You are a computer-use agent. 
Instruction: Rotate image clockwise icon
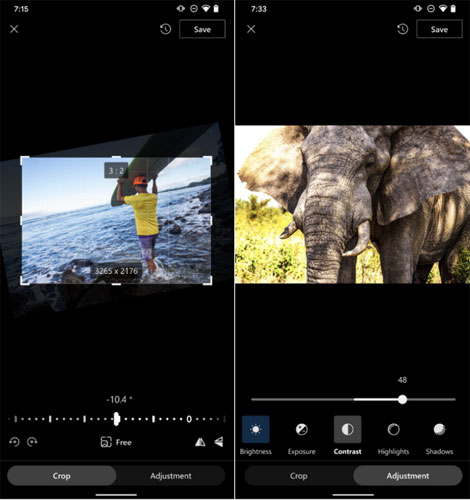[x=32, y=442]
